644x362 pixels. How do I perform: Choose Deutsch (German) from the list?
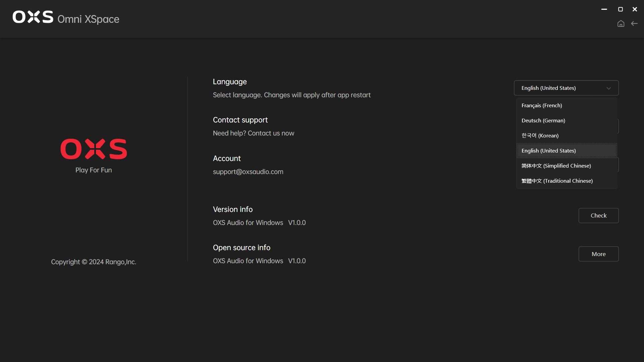click(x=543, y=121)
